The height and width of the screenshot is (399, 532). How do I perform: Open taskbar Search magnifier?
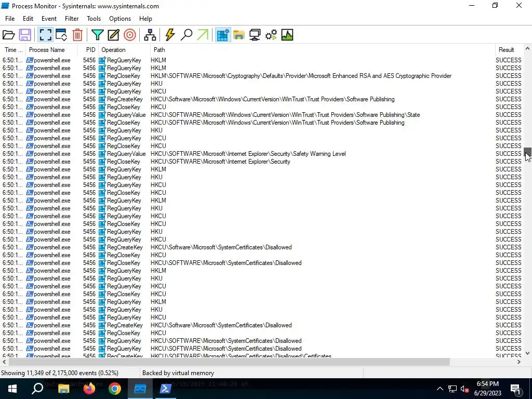click(x=37, y=389)
